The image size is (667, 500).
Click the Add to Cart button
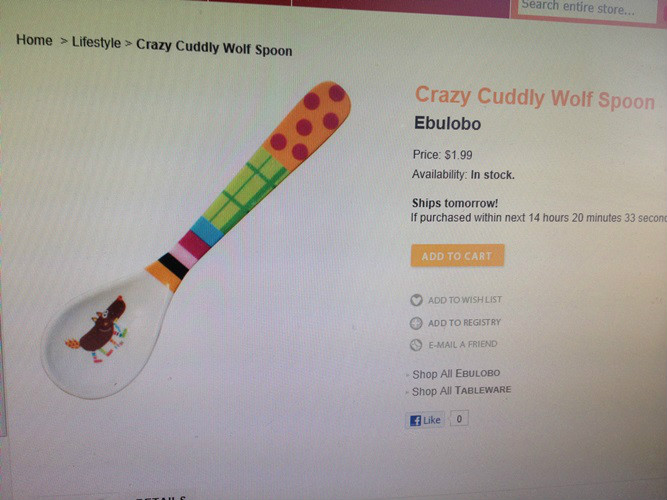point(457,256)
